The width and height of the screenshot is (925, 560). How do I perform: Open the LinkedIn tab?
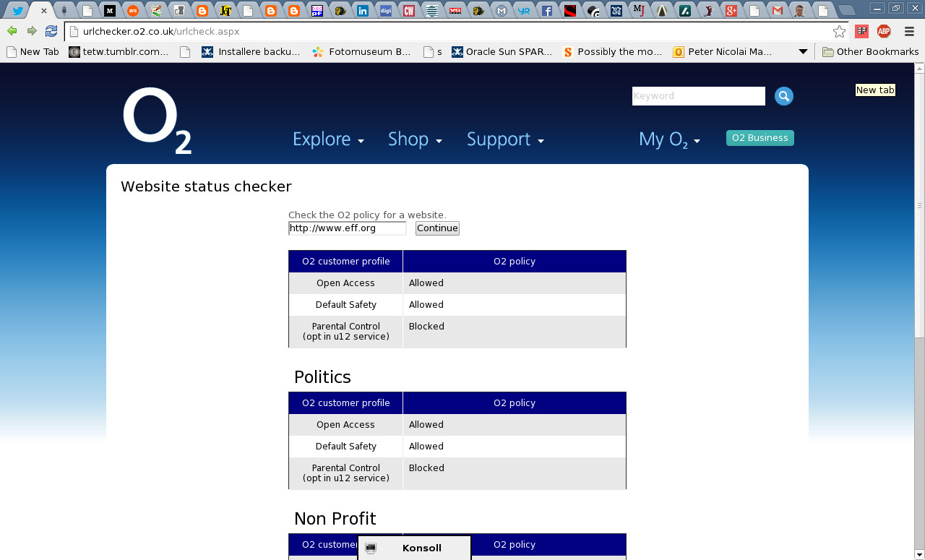362,11
